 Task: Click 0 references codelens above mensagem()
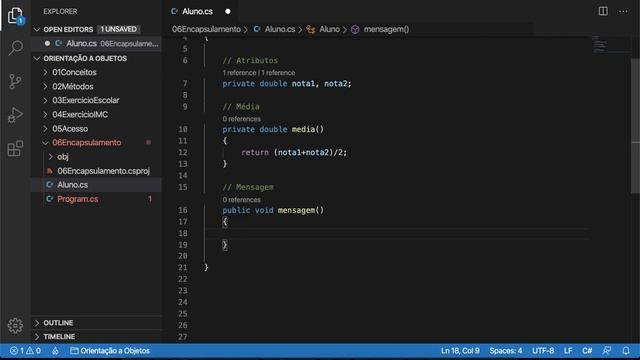coord(241,200)
